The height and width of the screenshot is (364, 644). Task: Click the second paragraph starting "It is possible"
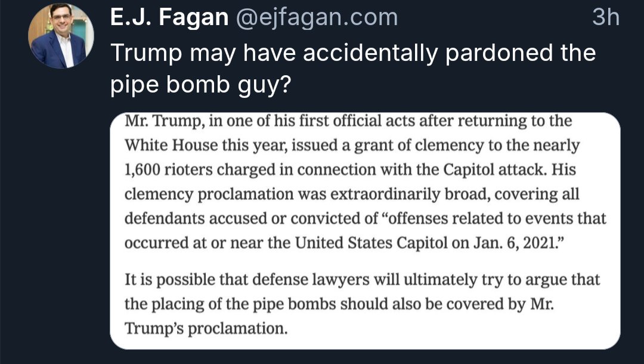[x=363, y=303]
